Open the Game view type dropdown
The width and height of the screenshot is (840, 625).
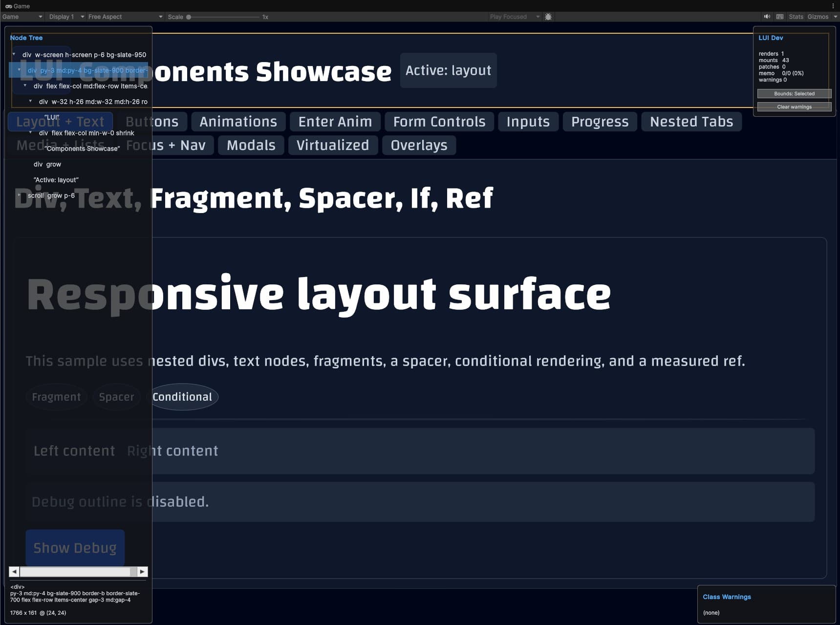coord(22,17)
